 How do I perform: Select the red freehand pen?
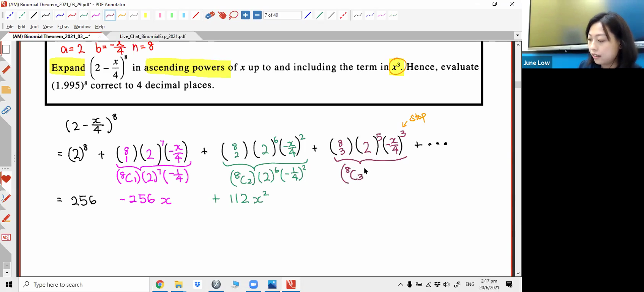(x=72, y=16)
